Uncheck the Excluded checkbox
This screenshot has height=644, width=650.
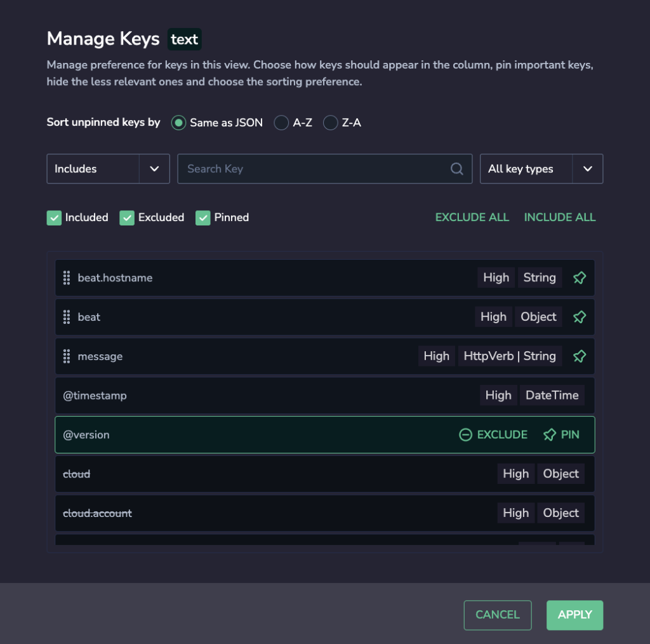coord(127,218)
